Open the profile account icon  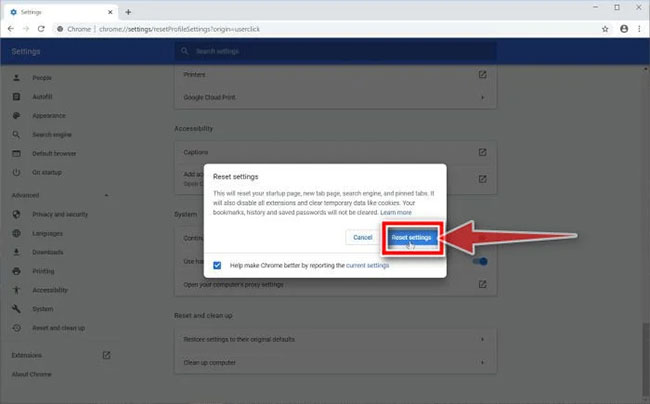(624, 29)
